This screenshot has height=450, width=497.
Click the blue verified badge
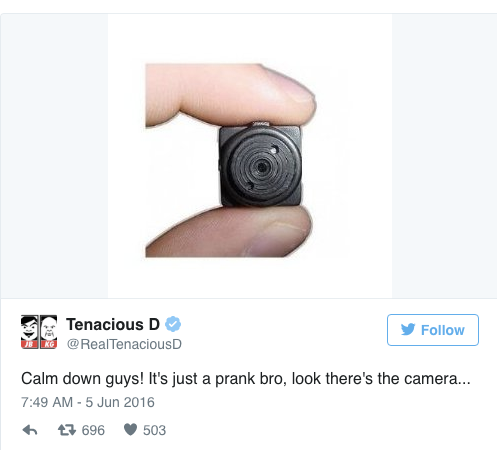pos(173,324)
